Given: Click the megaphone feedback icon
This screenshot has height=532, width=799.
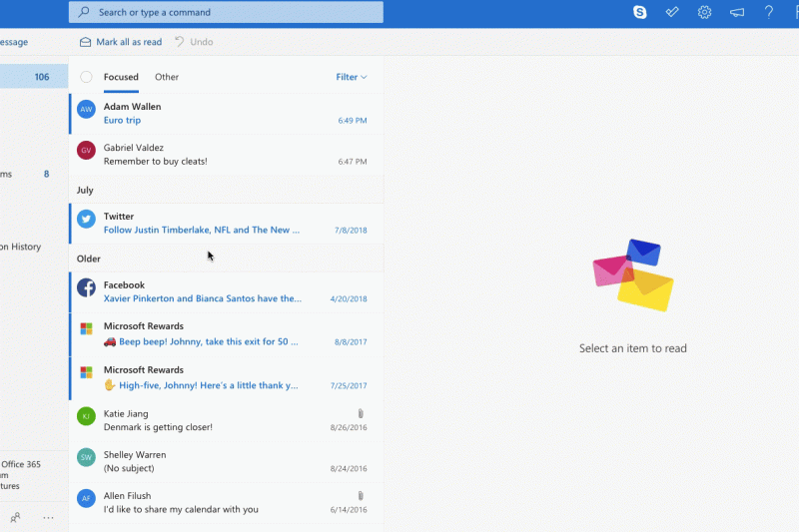Looking at the screenshot, I should [x=737, y=12].
